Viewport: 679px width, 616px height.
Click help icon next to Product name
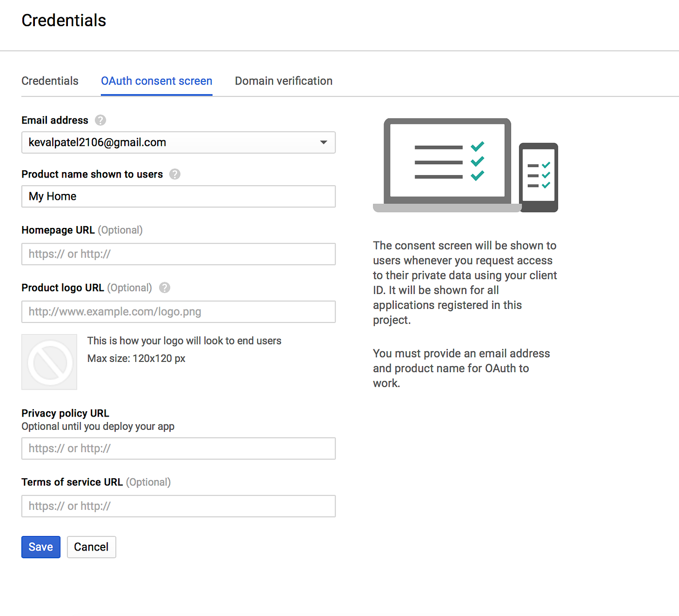pos(175,174)
